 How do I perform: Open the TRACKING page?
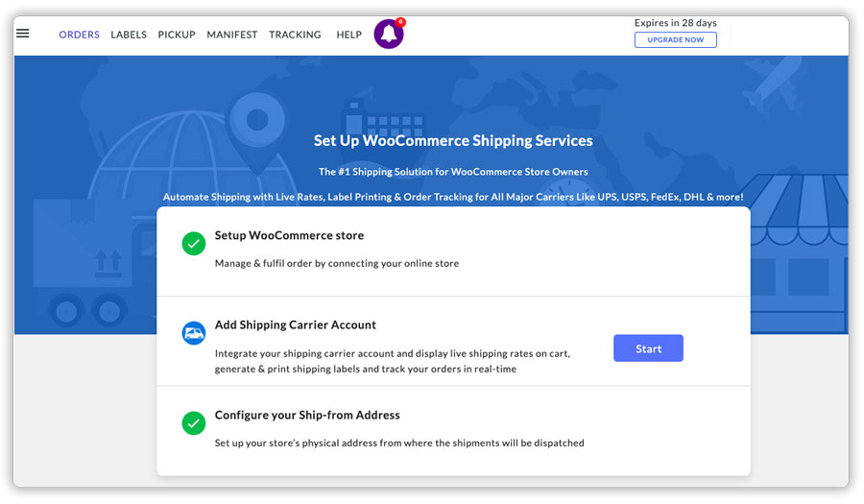[x=295, y=35]
